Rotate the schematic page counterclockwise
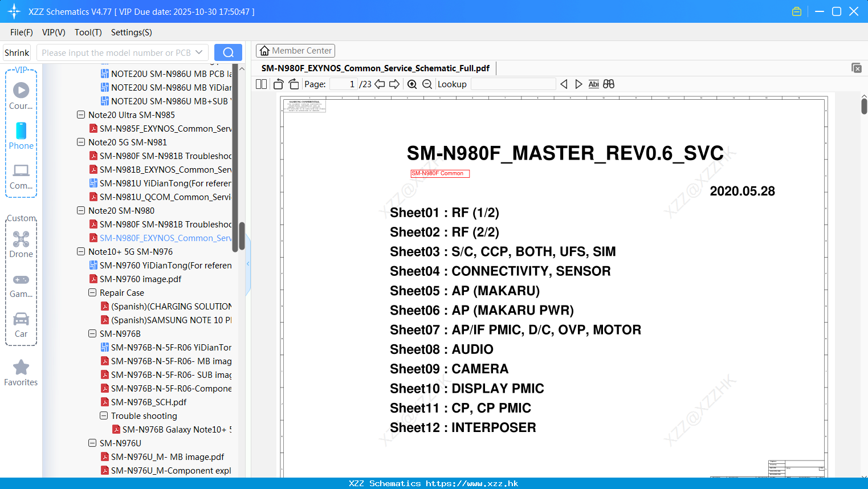This screenshot has width=868, height=489. coord(278,84)
